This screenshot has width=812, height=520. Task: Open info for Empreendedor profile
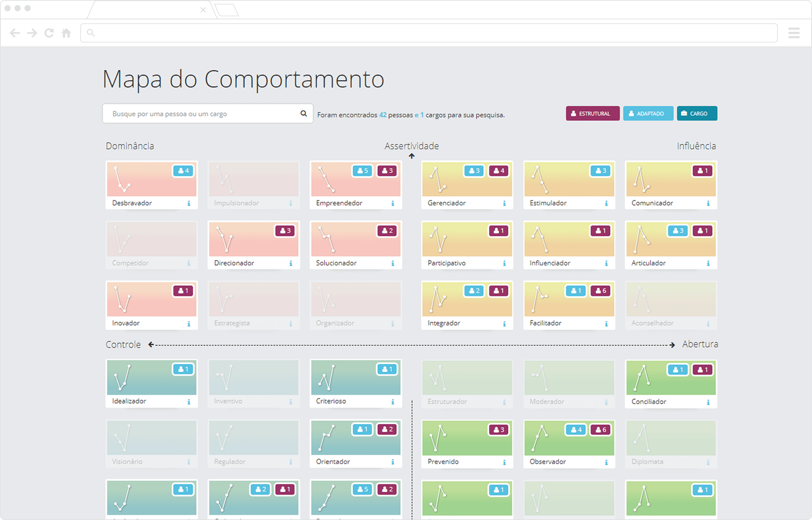pos(393,203)
